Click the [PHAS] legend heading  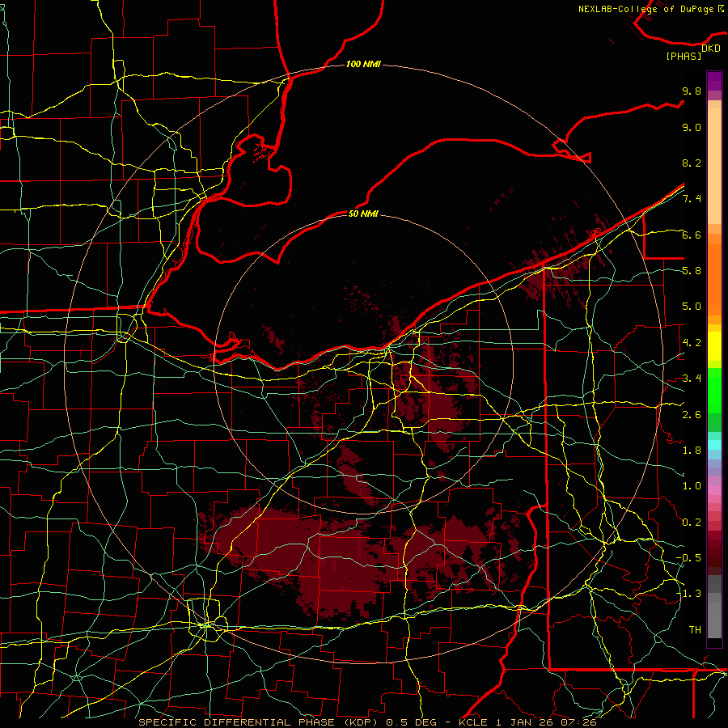684,57
